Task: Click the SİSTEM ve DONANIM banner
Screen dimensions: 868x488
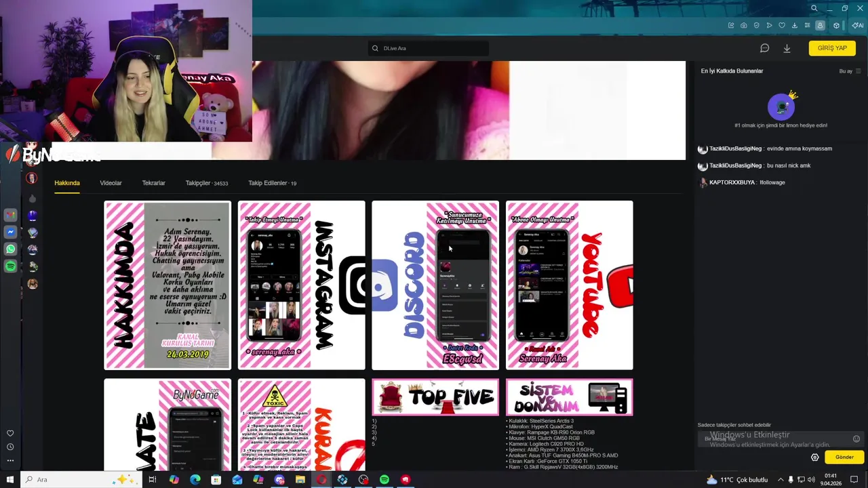Action: 570,397
